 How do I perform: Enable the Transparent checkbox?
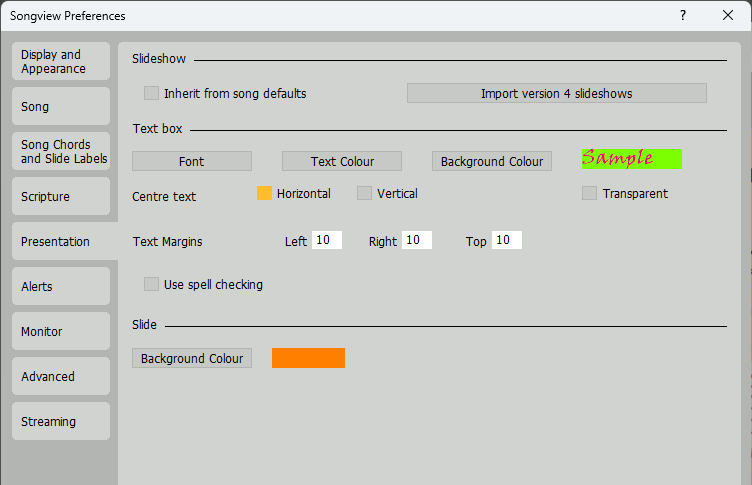click(590, 193)
